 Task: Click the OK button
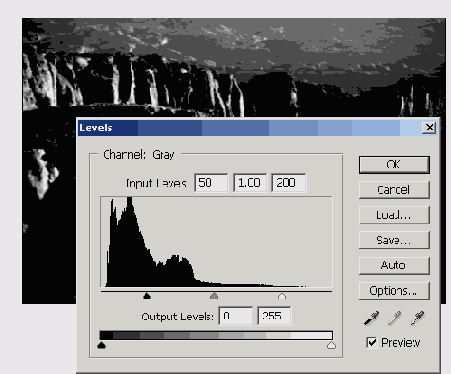click(x=394, y=165)
